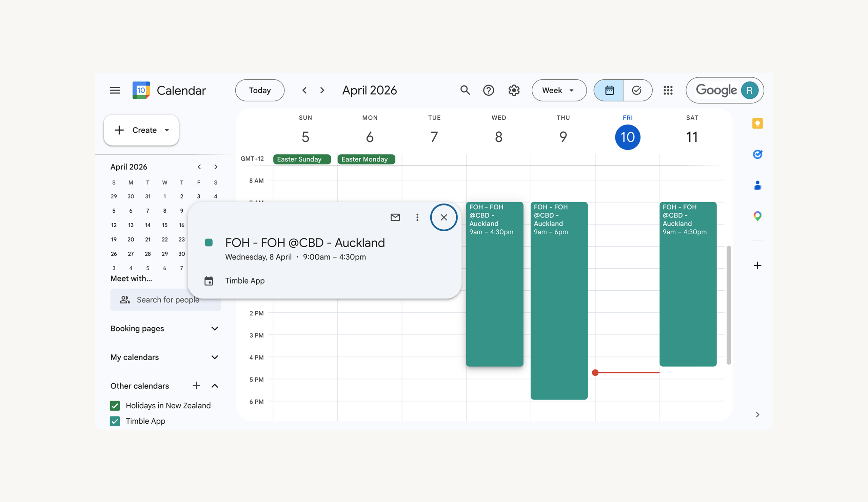Open the Week view dropdown
Image resolution: width=868 pixels, height=502 pixels.
(558, 90)
